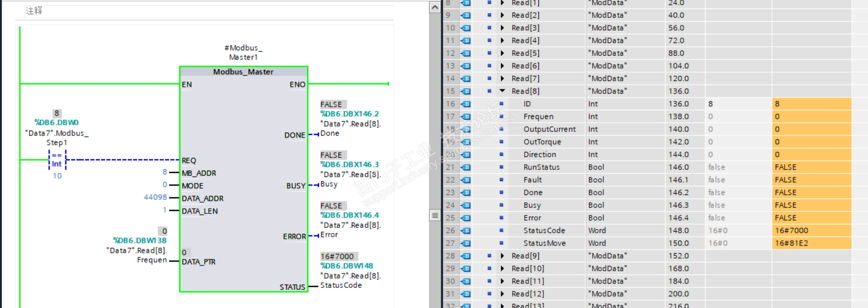Click the tag icon on row 15
Screen dimensions: 868x308
point(466,91)
